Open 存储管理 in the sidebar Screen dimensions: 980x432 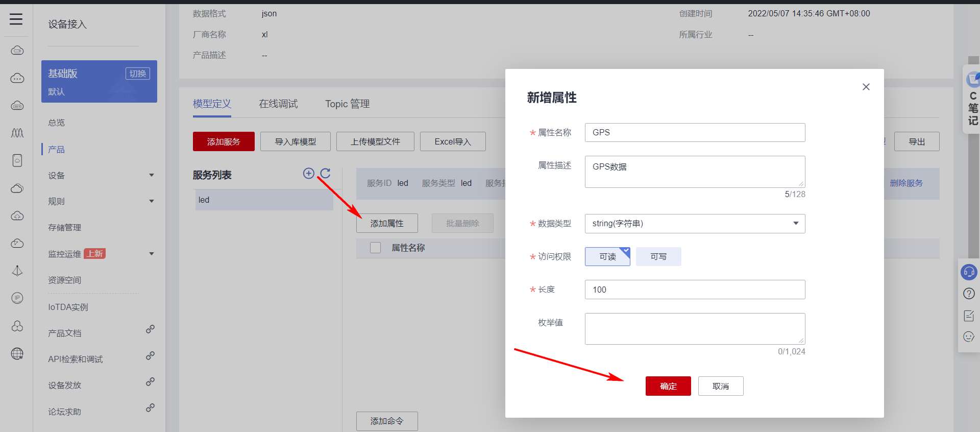point(65,227)
